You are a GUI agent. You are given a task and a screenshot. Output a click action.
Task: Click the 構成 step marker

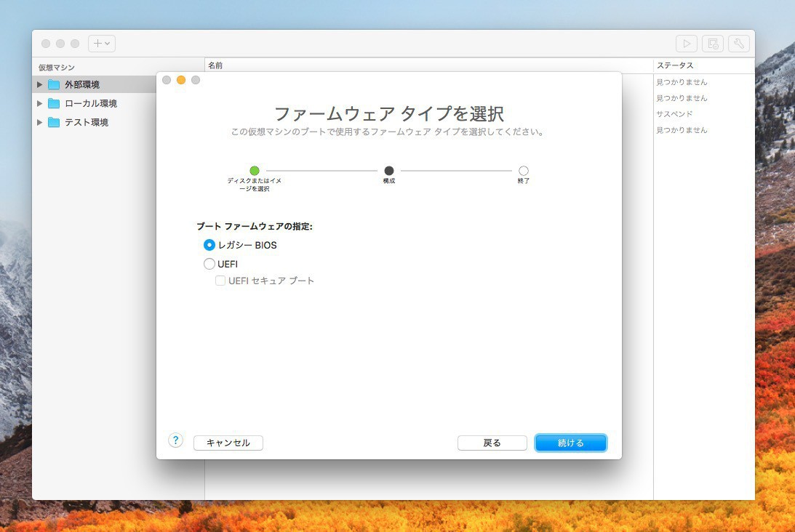tap(389, 171)
